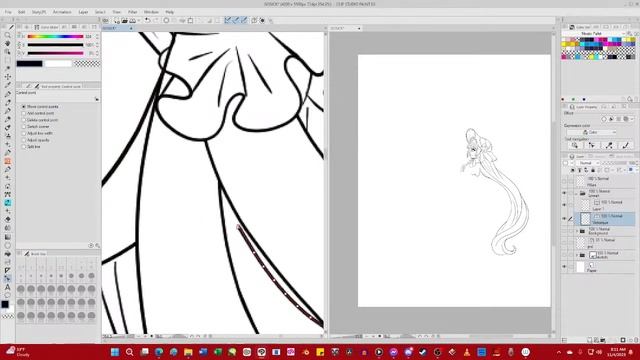Select Move control points radio option

click(x=24, y=107)
